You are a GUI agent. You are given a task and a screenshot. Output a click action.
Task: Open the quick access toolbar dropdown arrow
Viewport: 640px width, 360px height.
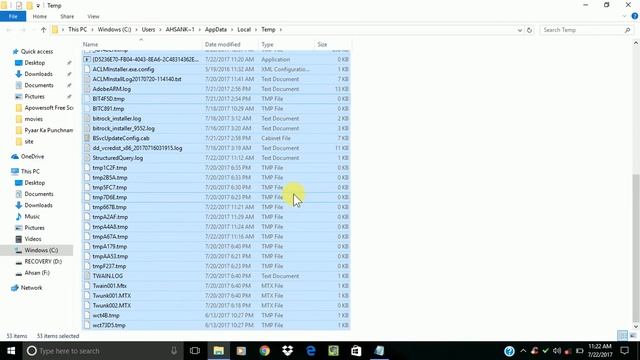pyautogui.click(x=38, y=6)
